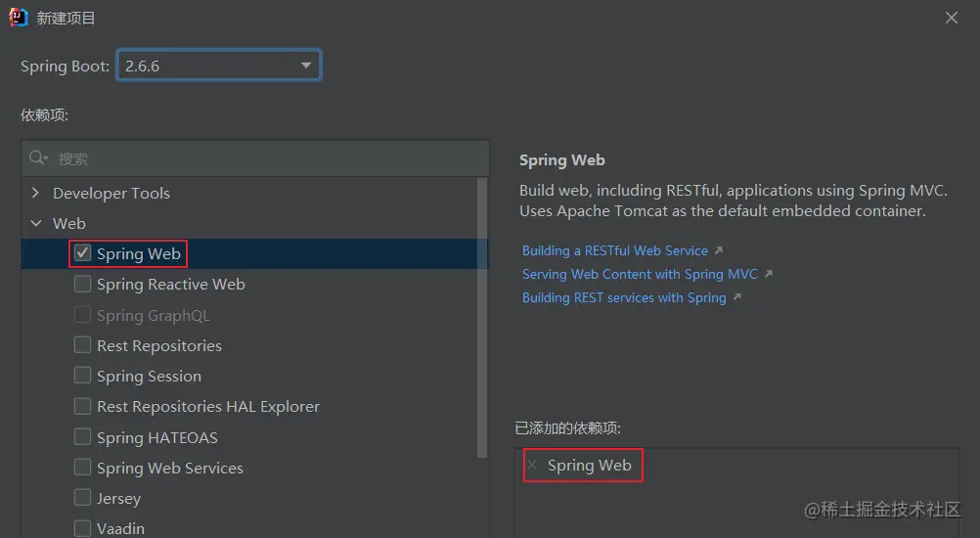
Task: Close the new project dialog
Action: click(x=952, y=18)
